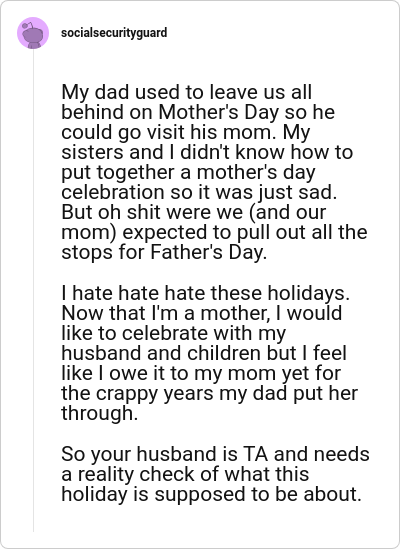Click the word "celebration" in first paragraph

[x=112, y=192]
